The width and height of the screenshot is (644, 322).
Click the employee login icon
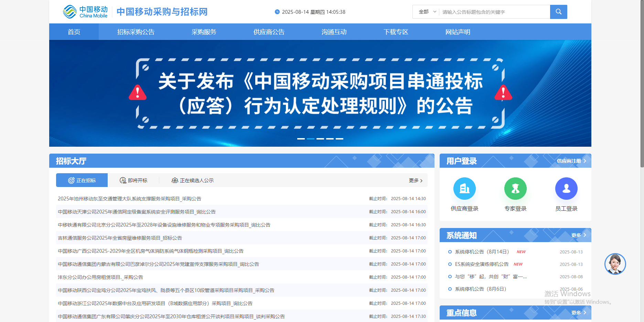pyautogui.click(x=566, y=189)
